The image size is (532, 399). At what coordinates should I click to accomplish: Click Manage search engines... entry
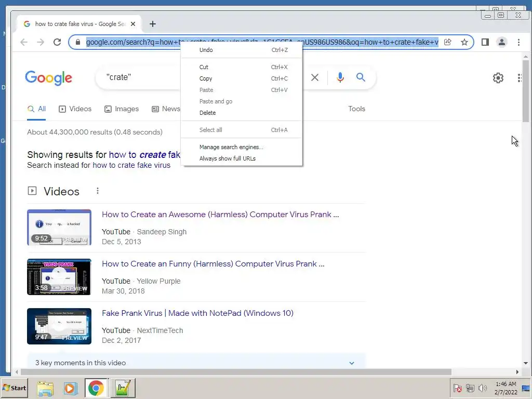click(x=241, y=147)
